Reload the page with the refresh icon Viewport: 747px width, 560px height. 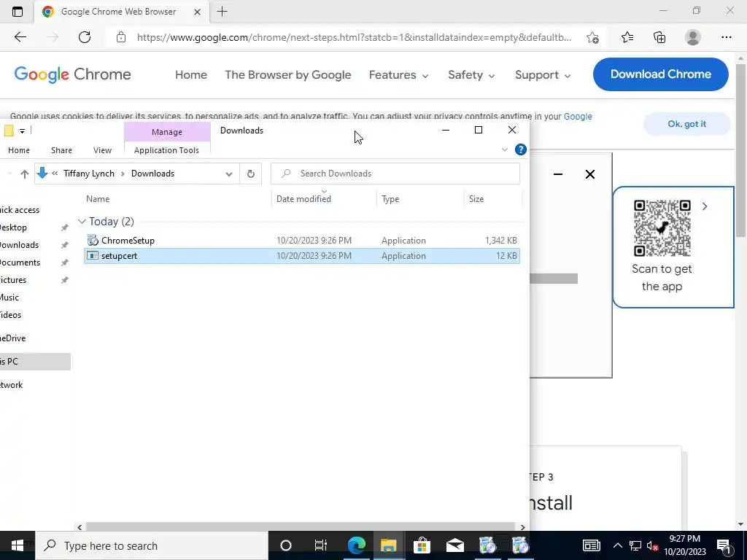tap(85, 37)
